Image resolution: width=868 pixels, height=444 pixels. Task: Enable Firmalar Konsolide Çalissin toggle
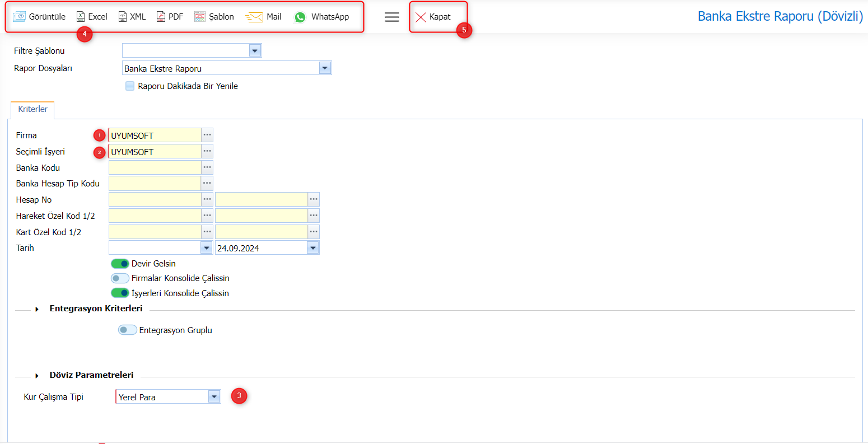coord(120,278)
